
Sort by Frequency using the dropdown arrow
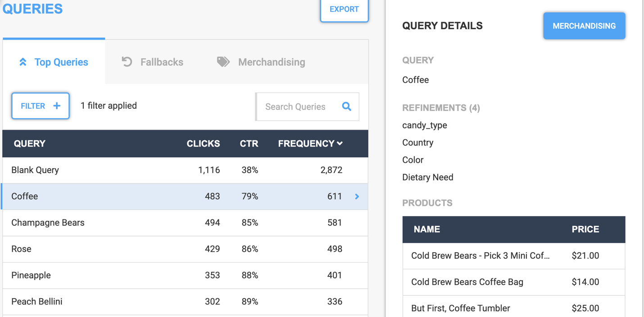(x=340, y=143)
